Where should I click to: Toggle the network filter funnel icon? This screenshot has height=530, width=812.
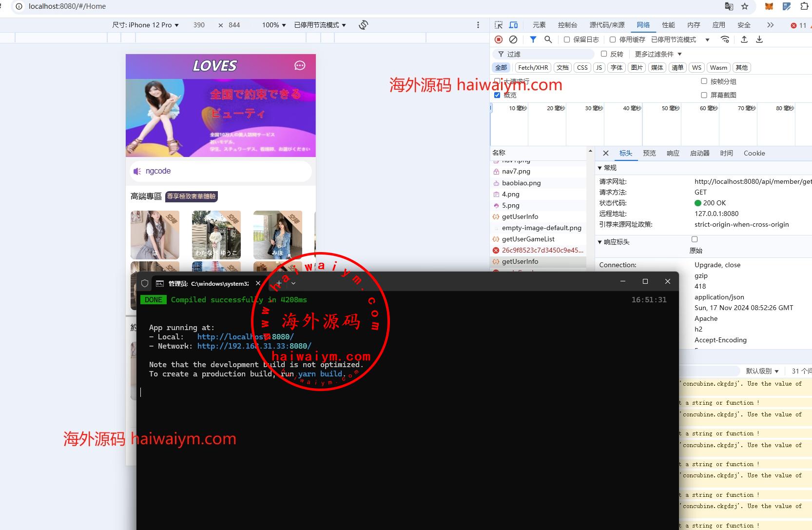coord(533,39)
